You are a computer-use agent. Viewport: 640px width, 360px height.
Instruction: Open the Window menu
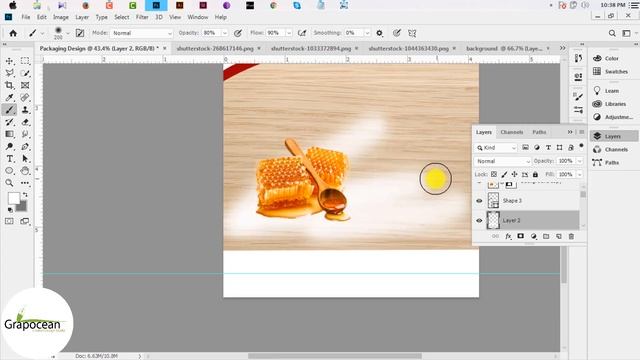[198, 17]
